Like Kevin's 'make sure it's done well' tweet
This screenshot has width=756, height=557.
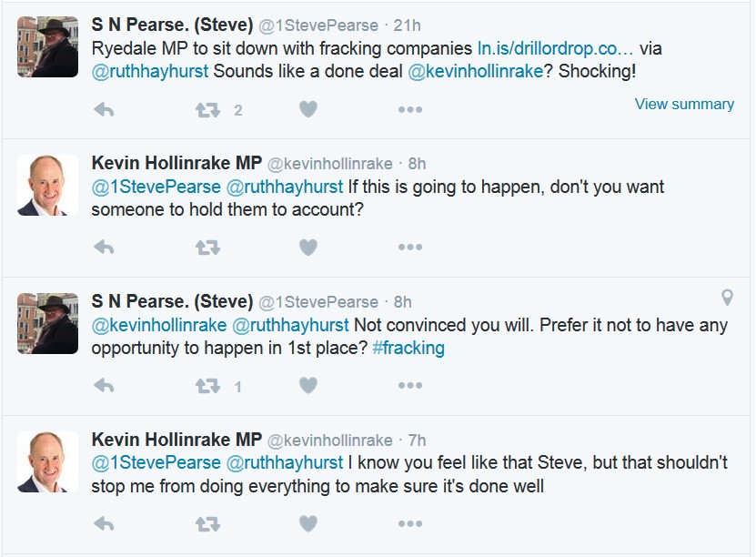(308, 524)
